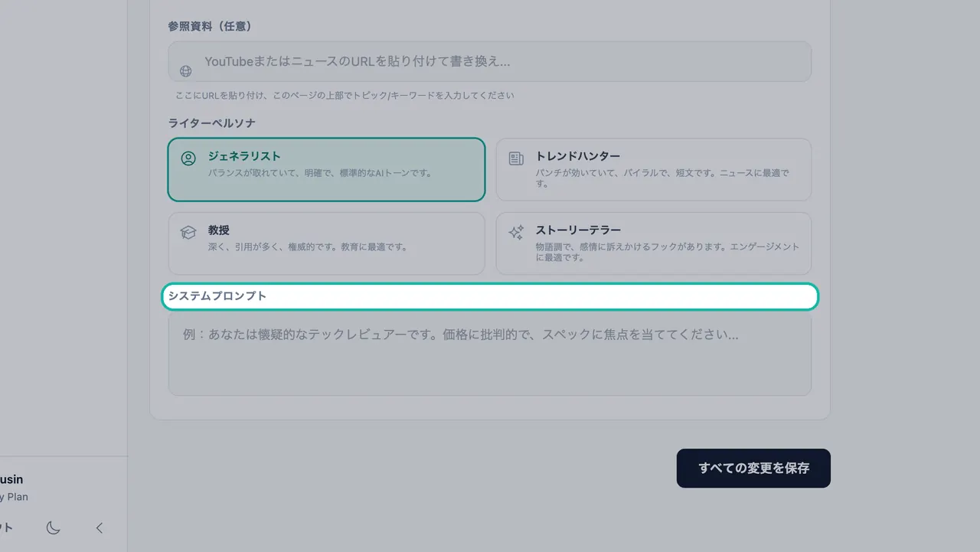Image resolution: width=980 pixels, height=552 pixels.
Task: Click the システムプロンプト label
Action: 217,296
